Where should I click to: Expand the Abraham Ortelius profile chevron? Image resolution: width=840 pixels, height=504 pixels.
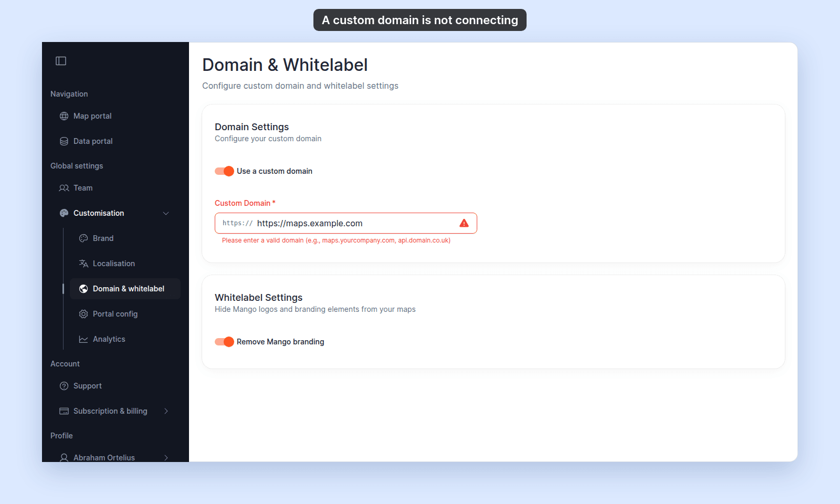(x=166, y=457)
